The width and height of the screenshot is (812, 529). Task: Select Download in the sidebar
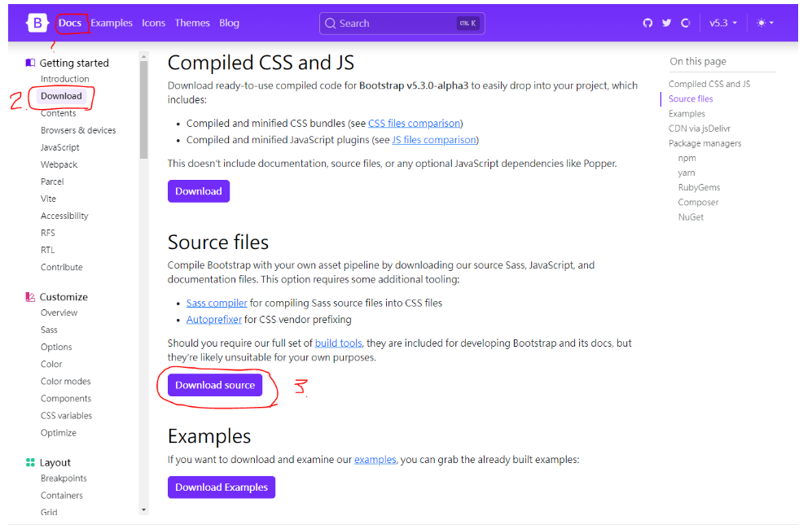(x=61, y=96)
